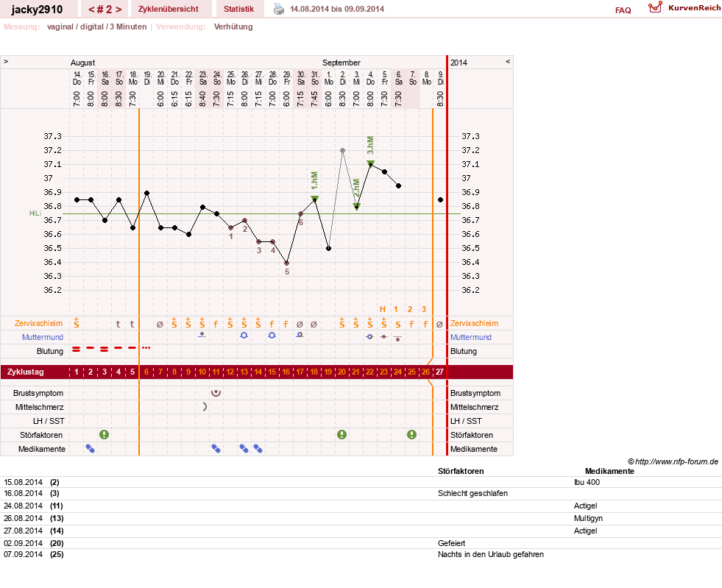The image size is (722, 588).
Task: Click 'Nachts in den Urlaub gefahren' note
Action: pyautogui.click(x=490, y=554)
